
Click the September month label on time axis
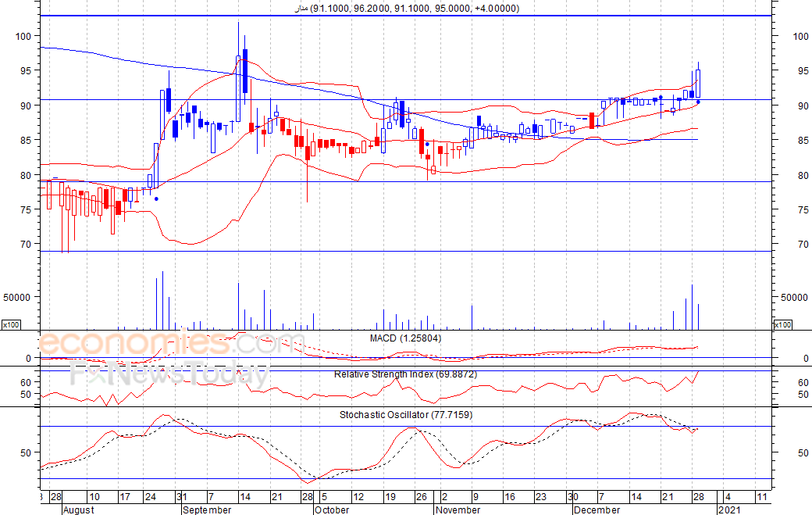(x=207, y=510)
